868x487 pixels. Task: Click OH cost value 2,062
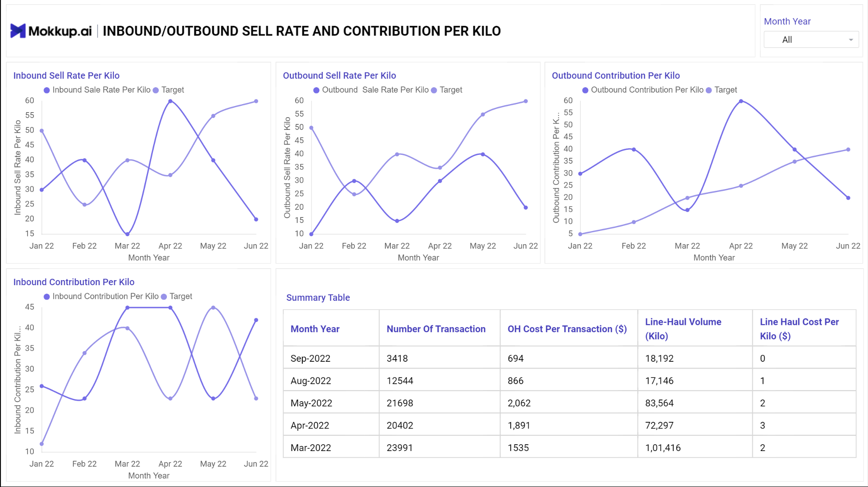coord(519,403)
